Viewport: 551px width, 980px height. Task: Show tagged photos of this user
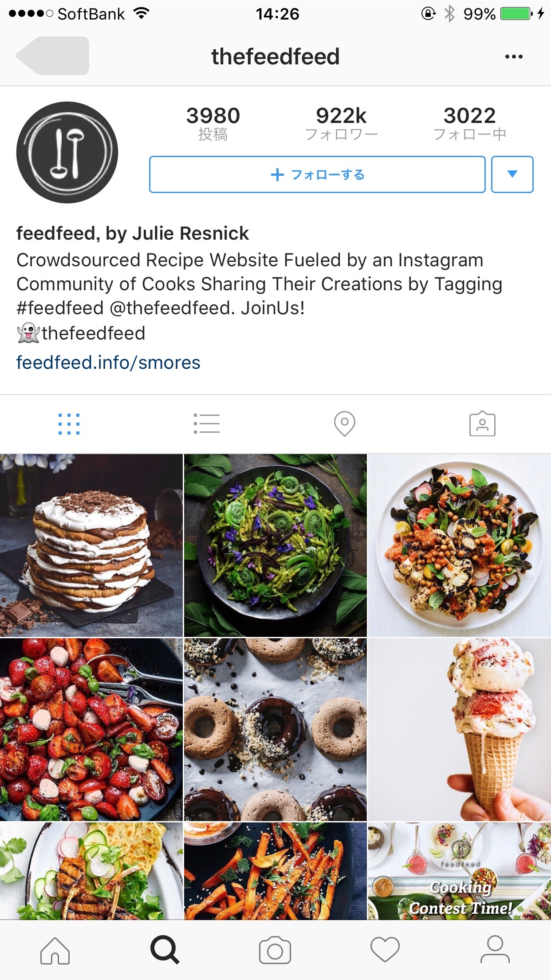(482, 424)
